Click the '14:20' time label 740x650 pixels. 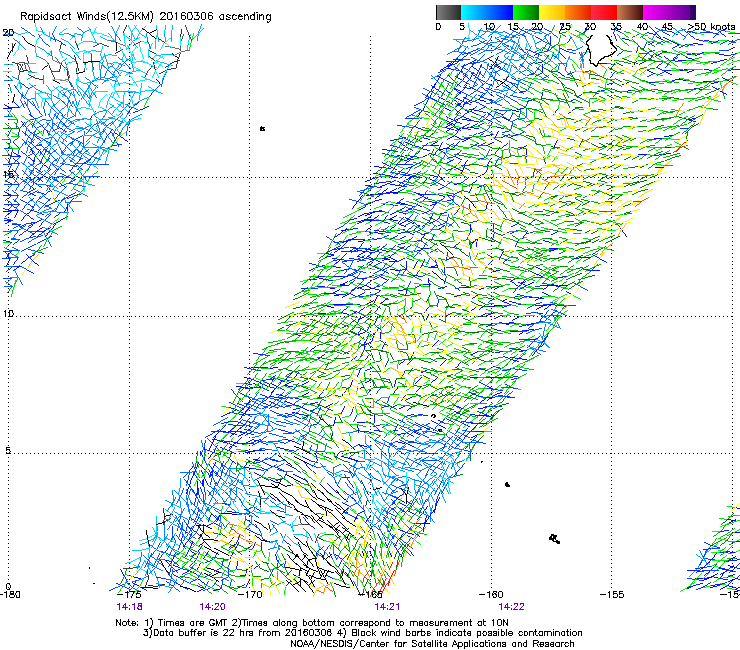[x=212, y=607]
